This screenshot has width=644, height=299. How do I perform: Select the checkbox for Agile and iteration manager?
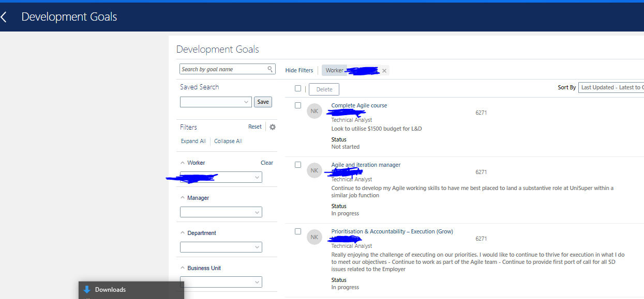(298, 163)
